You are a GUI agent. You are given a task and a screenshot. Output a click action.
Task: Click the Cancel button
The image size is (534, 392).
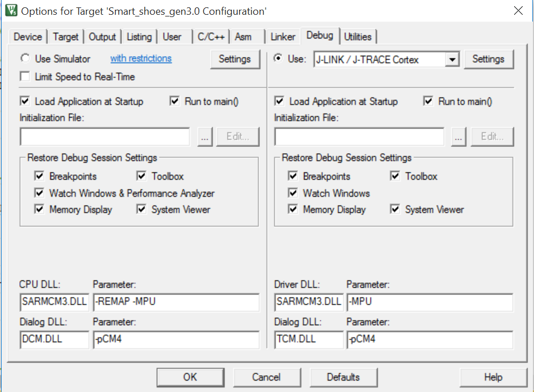[x=267, y=377]
